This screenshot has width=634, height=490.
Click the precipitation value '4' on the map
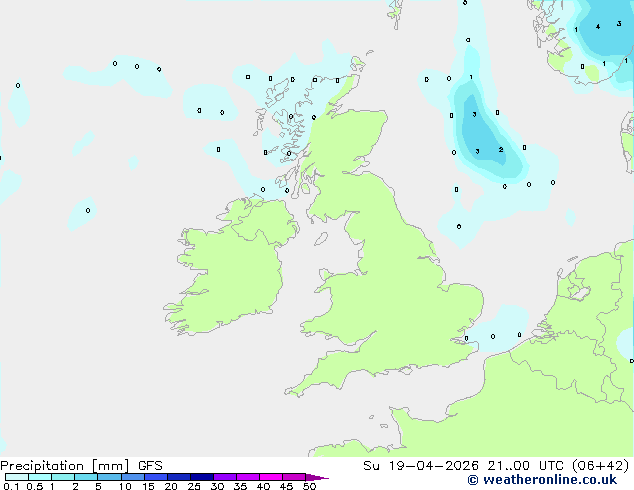tap(598, 27)
